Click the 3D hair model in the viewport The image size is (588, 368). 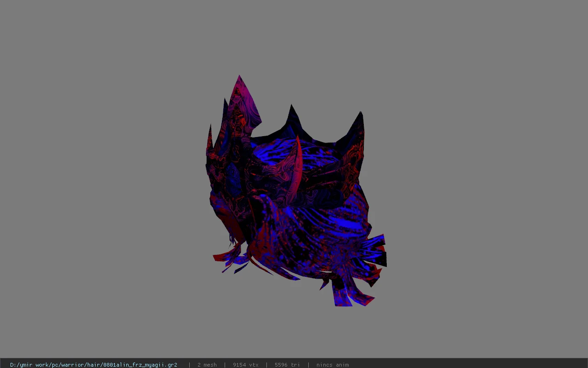[x=296, y=191]
